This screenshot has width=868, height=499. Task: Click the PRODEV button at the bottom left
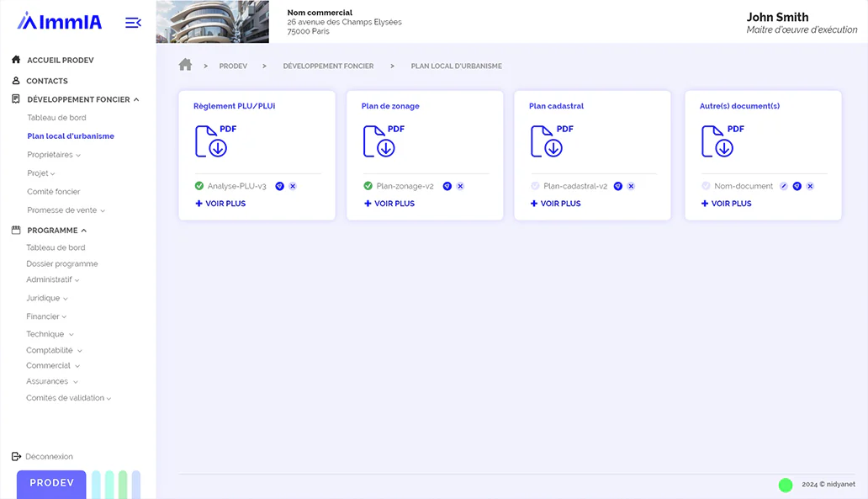click(51, 484)
